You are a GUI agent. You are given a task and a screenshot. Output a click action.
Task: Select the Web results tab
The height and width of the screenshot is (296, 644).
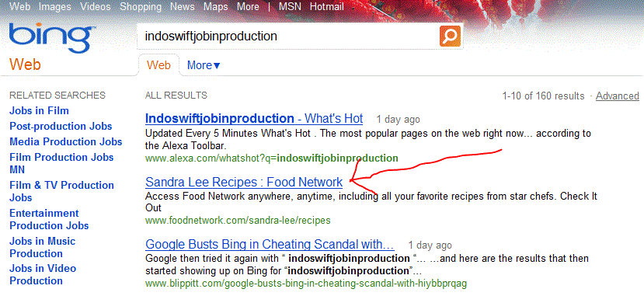[x=158, y=64]
